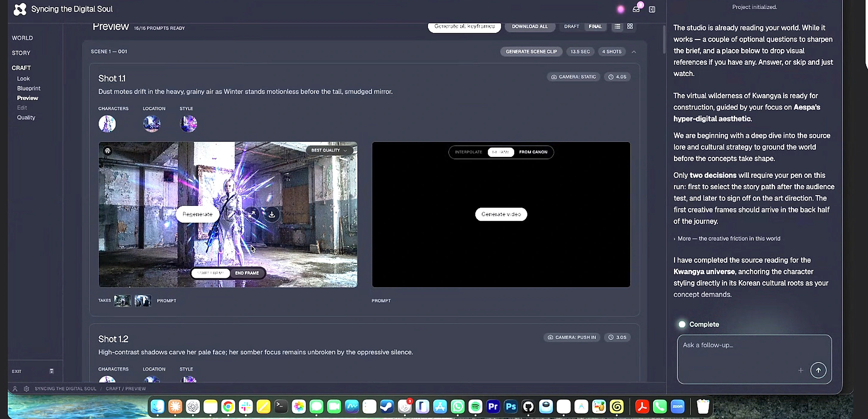Go to the Quality page
The width and height of the screenshot is (868, 419).
tap(26, 117)
